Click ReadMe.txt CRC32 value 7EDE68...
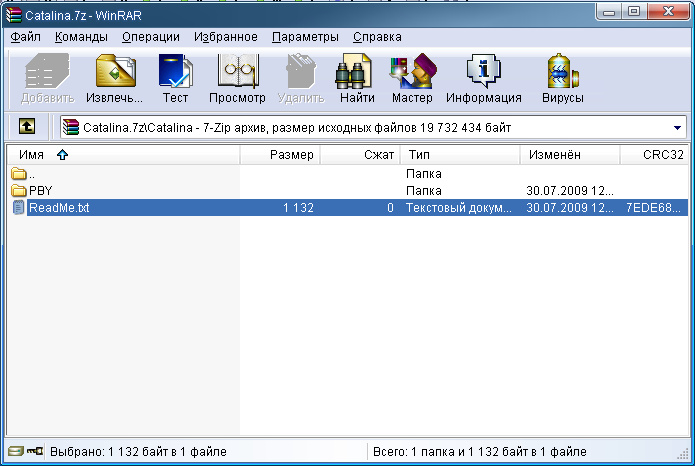This screenshot has width=695, height=466. point(653,208)
